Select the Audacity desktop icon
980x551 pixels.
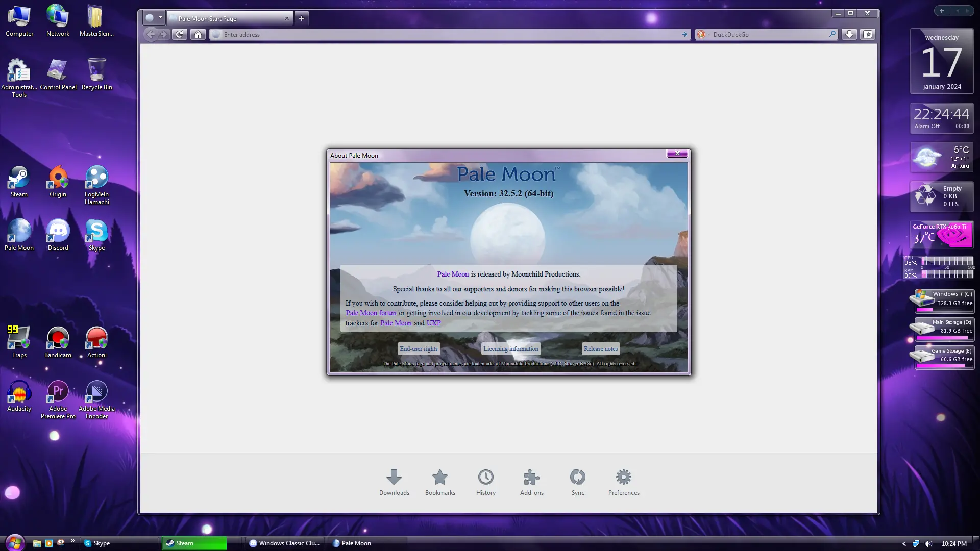click(x=19, y=396)
